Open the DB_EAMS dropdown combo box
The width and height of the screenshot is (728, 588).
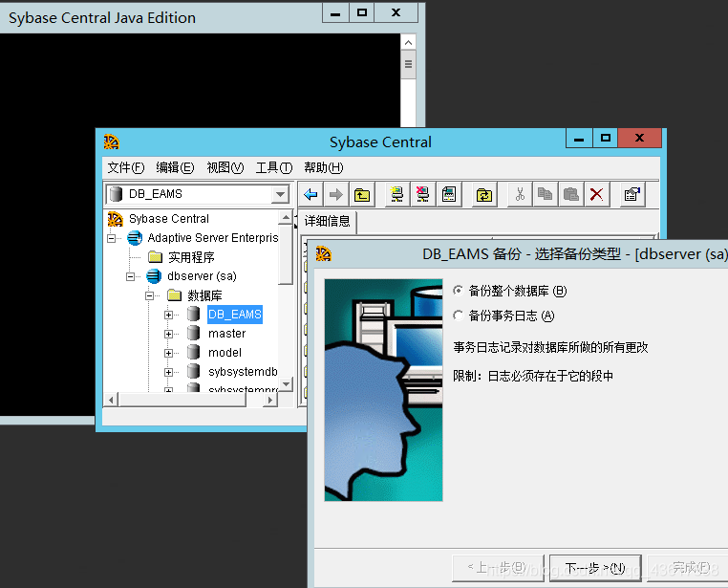click(281, 194)
